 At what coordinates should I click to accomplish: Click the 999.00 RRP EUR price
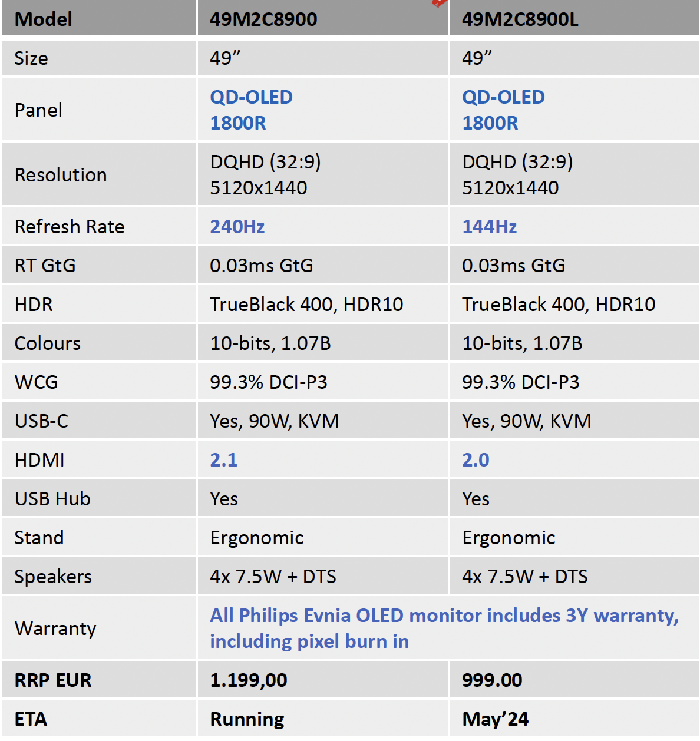pos(492,680)
